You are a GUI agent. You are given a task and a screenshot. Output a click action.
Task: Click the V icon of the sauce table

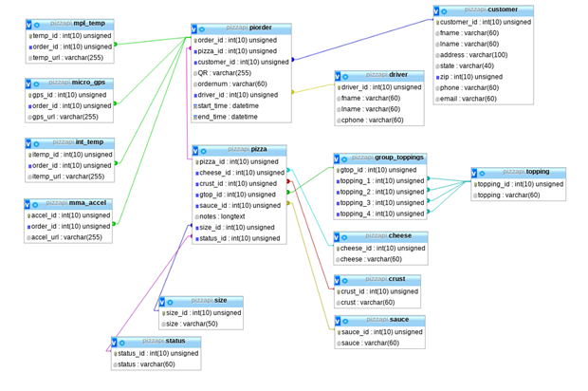point(337,321)
